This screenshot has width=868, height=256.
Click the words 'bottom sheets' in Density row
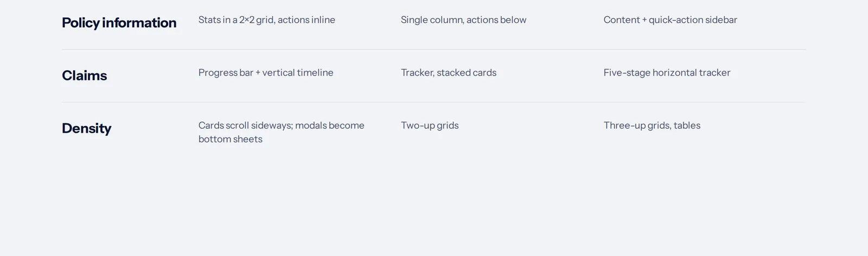(x=231, y=139)
